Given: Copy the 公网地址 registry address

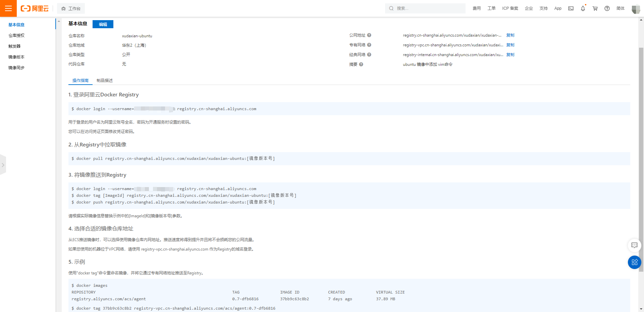Looking at the screenshot, I should [x=510, y=35].
